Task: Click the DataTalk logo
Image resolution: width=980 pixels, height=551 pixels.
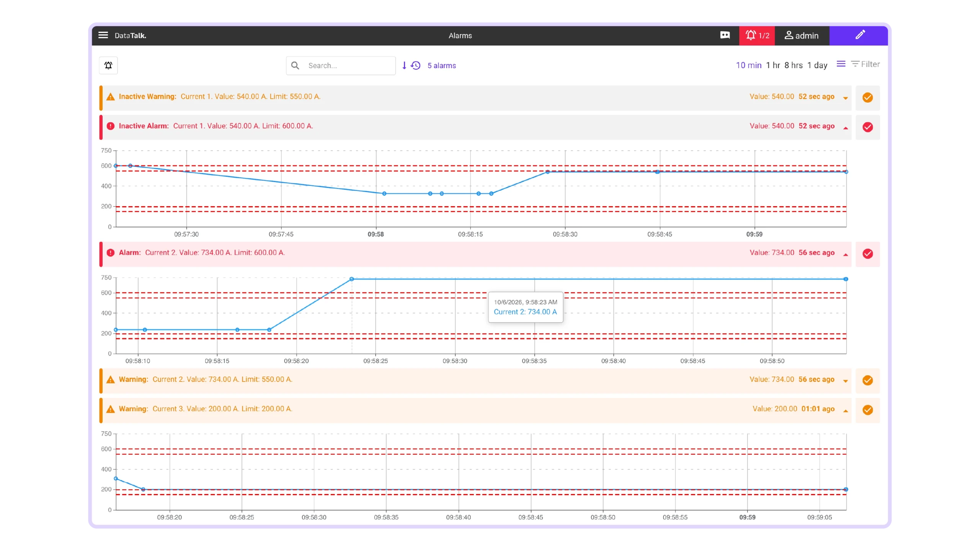Action: pos(131,36)
